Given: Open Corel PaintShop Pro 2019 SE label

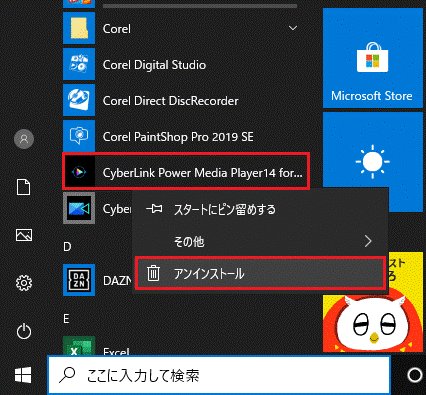Looking at the screenshot, I should tap(178, 137).
